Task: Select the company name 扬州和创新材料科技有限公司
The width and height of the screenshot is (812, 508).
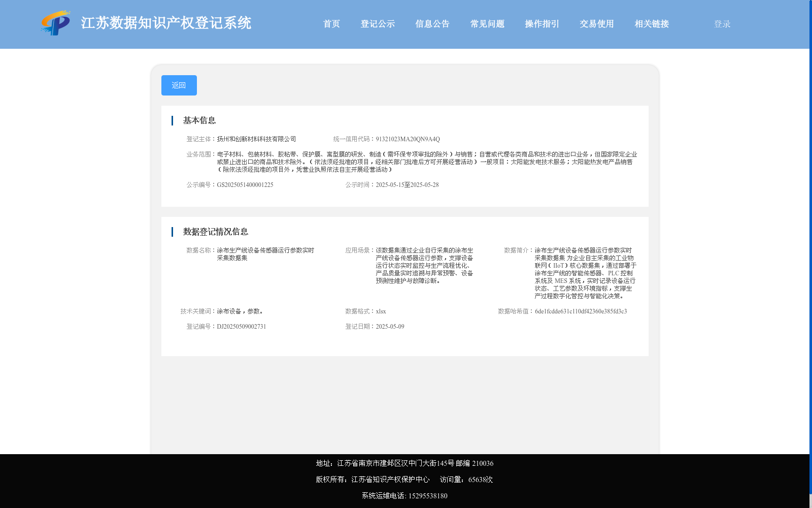Action: (x=256, y=139)
